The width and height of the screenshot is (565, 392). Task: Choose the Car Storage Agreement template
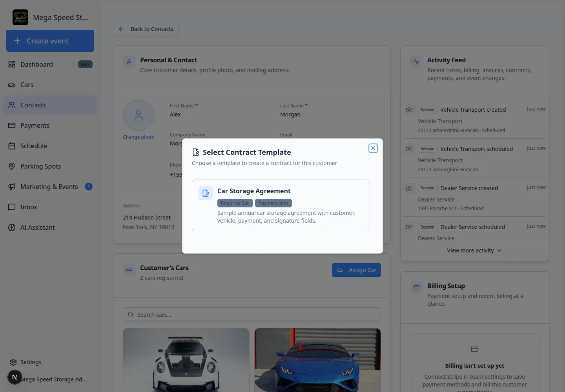(281, 205)
